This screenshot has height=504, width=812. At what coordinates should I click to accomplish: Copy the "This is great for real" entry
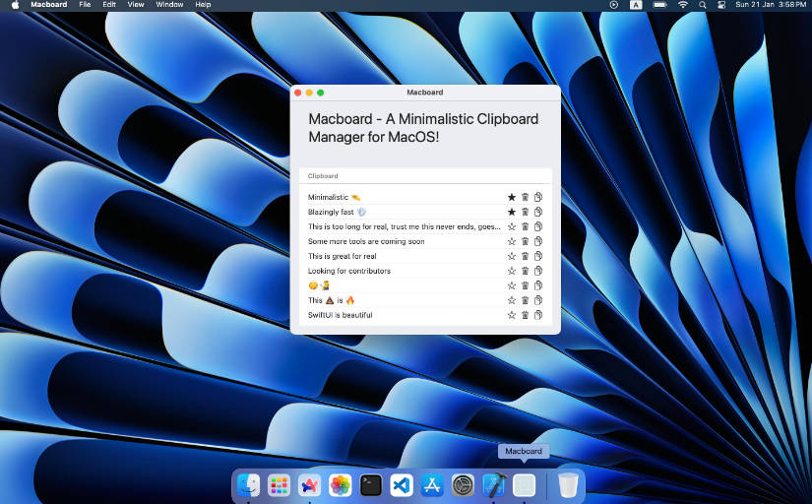tap(538, 256)
